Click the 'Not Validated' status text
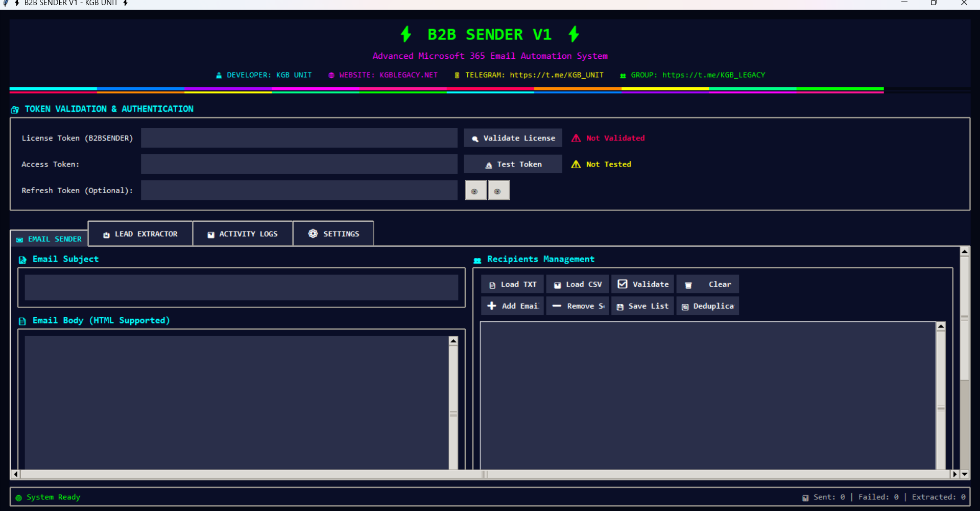Screen dimensions: 980x511 coord(615,138)
